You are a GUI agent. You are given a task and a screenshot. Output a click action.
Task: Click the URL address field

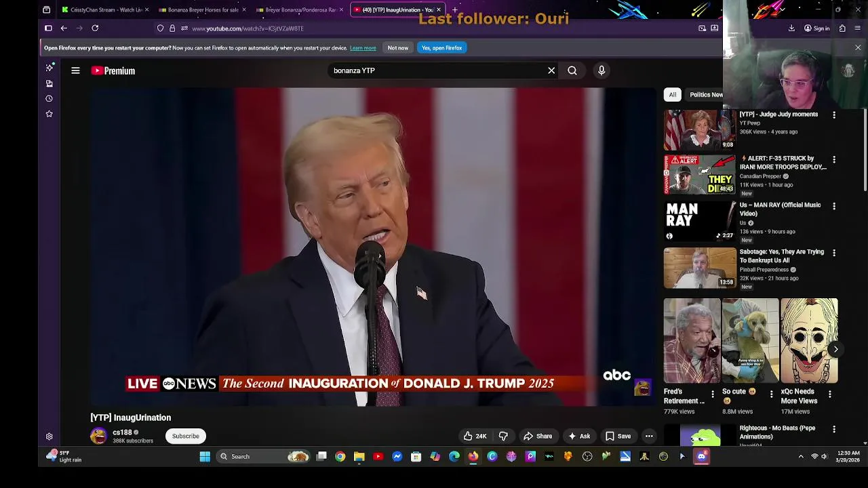coord(434,28)
